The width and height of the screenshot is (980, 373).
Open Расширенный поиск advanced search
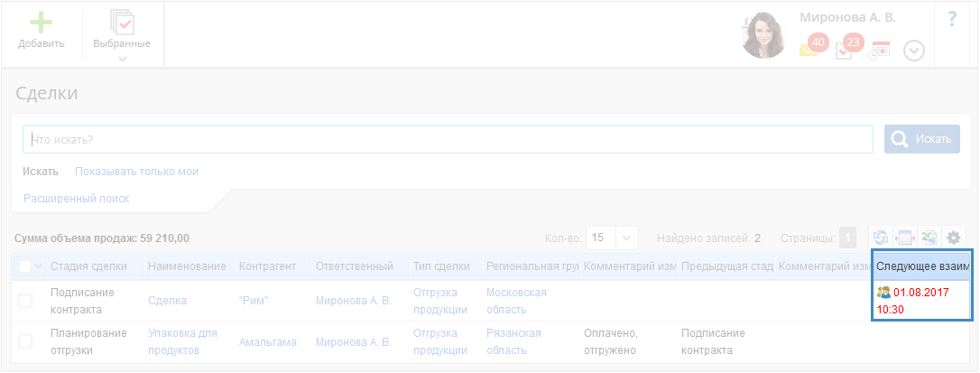(76, 199)
